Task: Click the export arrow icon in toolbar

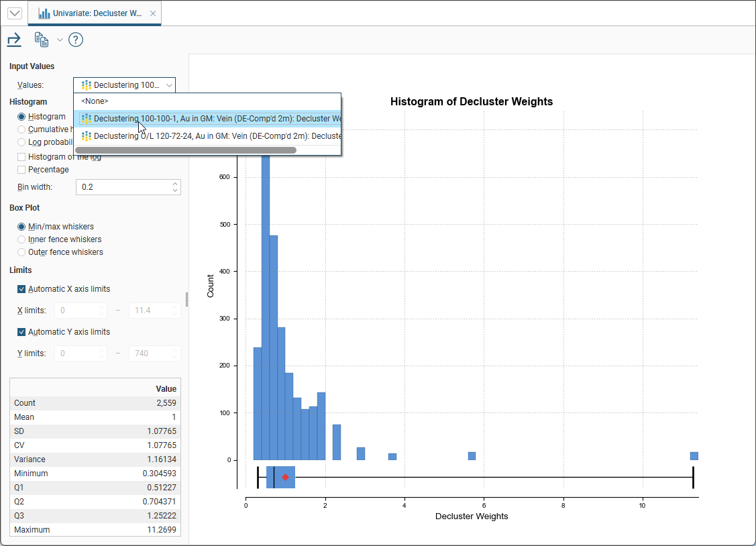Action: click(14, 40)
